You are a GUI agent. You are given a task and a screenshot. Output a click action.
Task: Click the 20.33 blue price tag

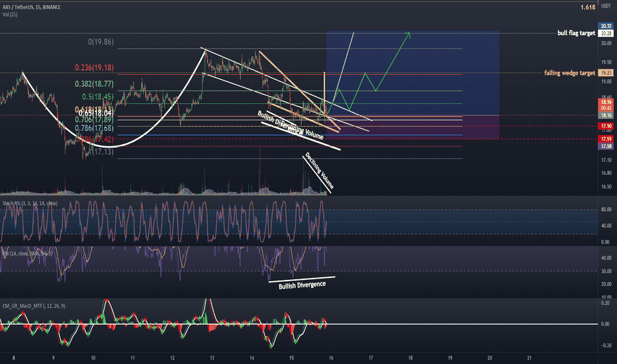[606, 26]
